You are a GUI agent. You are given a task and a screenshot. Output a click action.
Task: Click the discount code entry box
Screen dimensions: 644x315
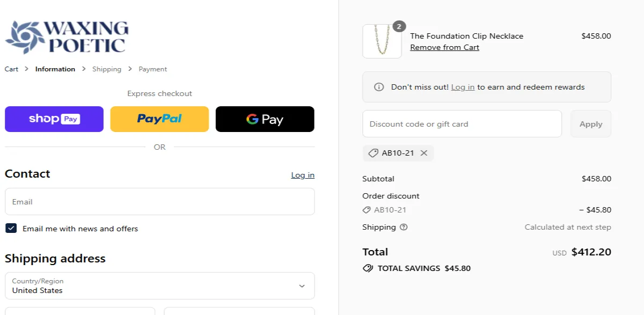pos(462,123)
